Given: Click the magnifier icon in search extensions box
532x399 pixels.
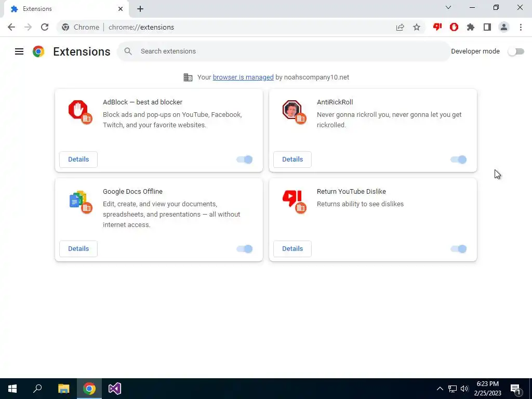Looking at the screenshot, I should pyautogui.click(x=128, y=51).
